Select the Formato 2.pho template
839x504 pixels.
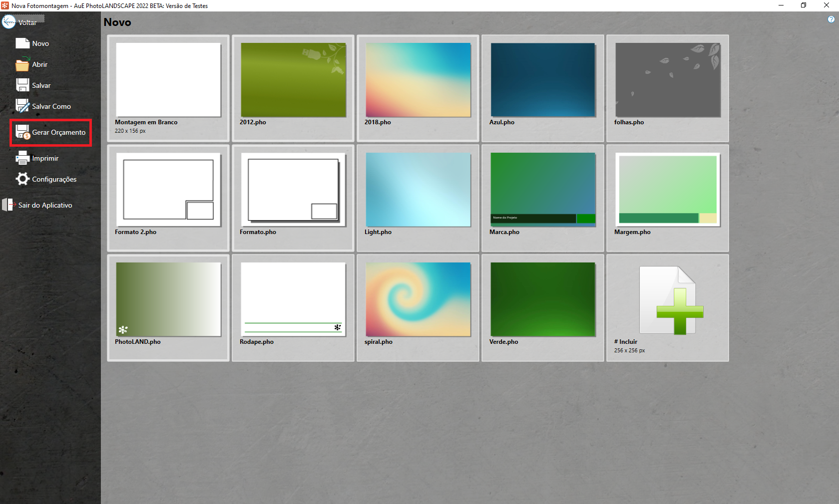pyautogui.click(x=168, y=190)
